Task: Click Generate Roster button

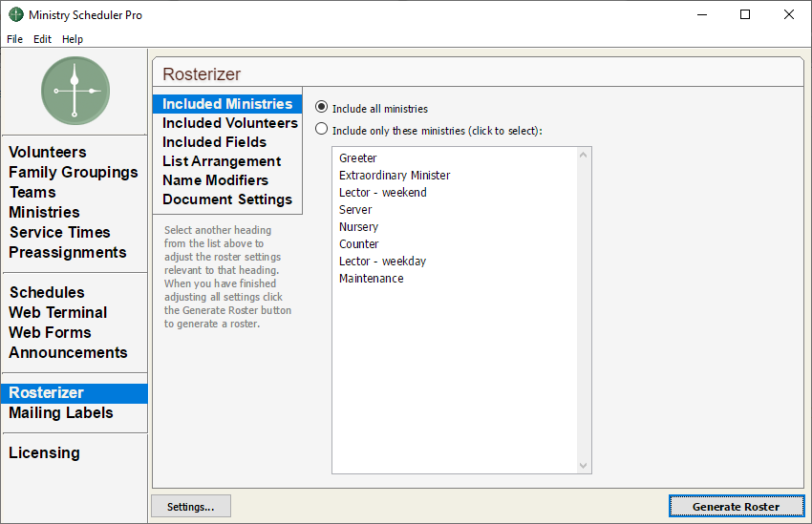Action: (736, 507)
